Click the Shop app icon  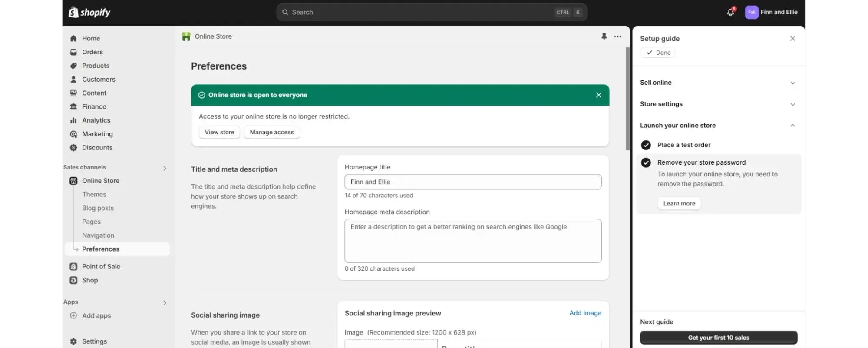pos(73,280)
